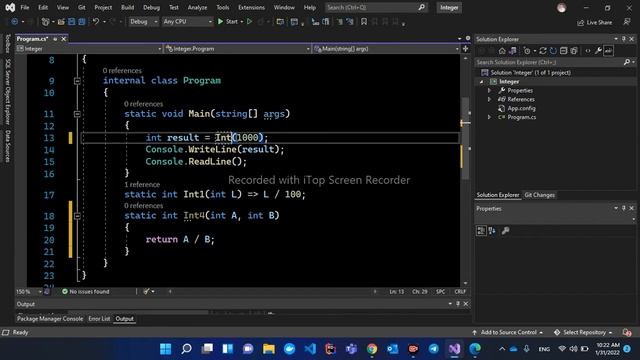Open Google Chrome from the taskbar
Viewport: 640px width, 360px height.
372,349
